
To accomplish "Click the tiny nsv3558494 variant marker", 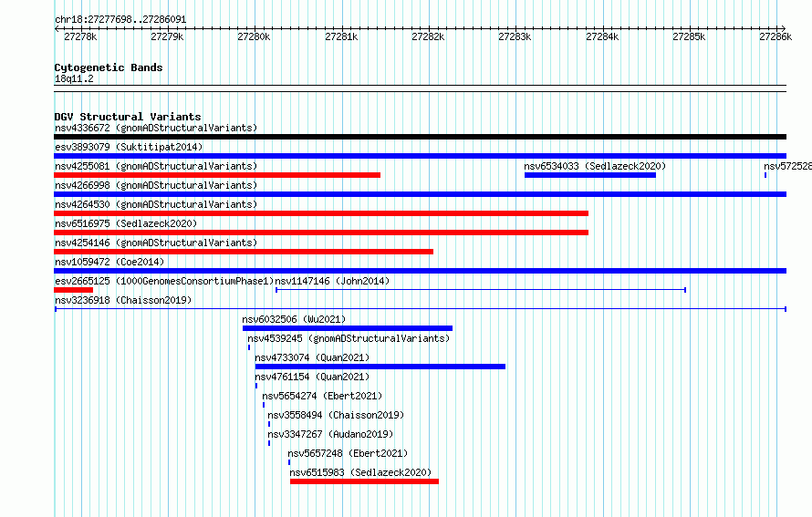I will point(269,424).
